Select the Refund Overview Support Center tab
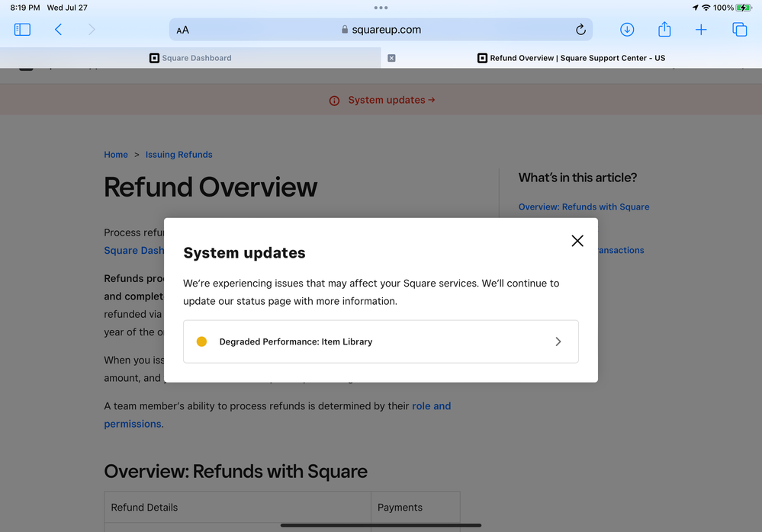Image resolution: width=762 pixels, height=532 pixels. coord(571,58)
